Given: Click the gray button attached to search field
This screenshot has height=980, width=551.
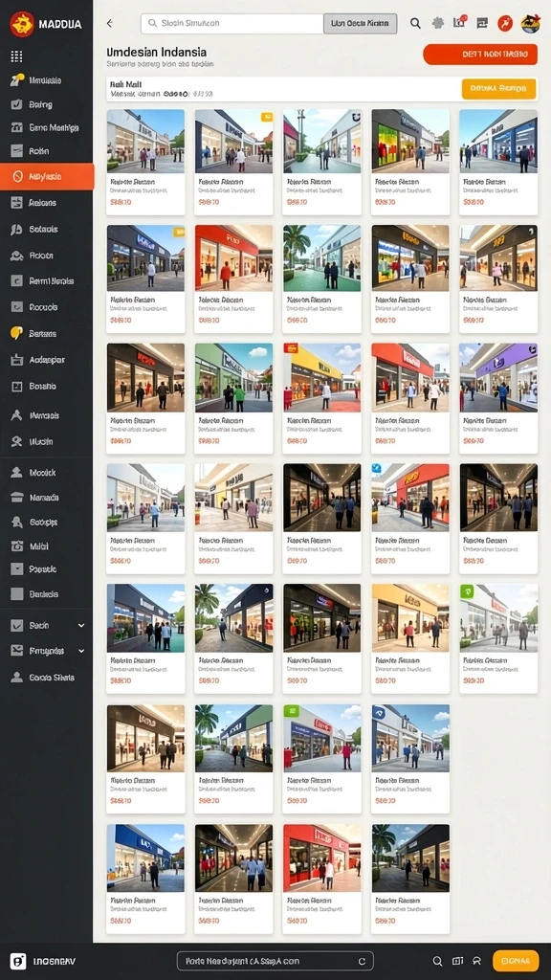Looking at the screenshot, I should coord(360,24).
